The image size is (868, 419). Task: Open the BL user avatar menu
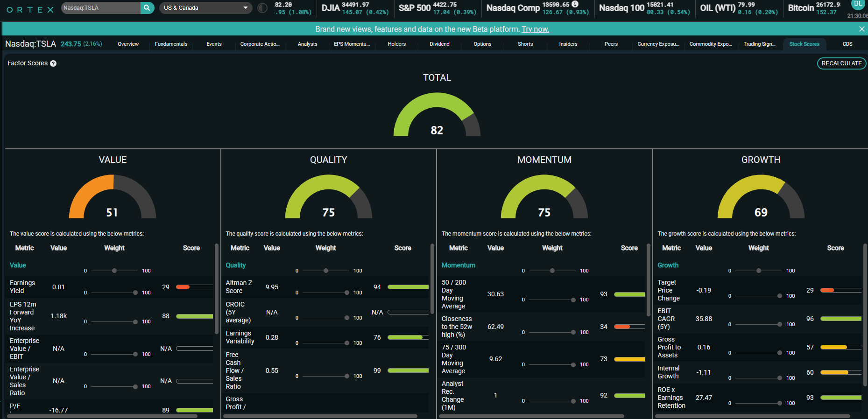coord(858,4)
